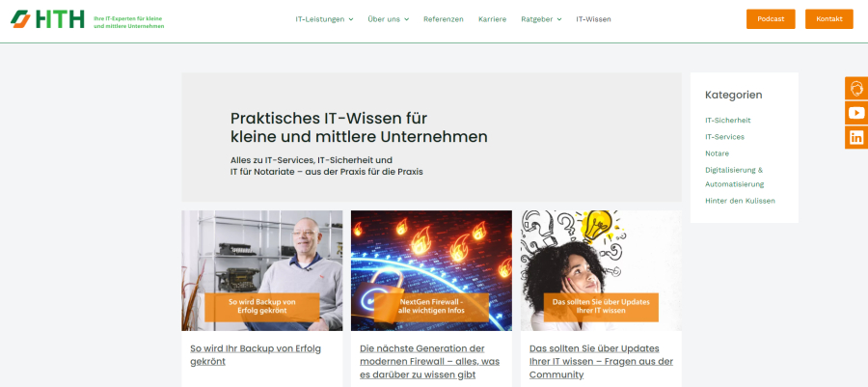Open the NextGen Firewall article thumbnail
The image size is (868, 387).
coord(431,270)
